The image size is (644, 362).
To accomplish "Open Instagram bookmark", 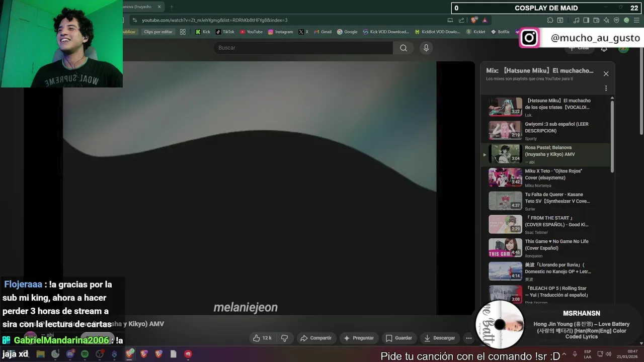I will click(280, 32).
